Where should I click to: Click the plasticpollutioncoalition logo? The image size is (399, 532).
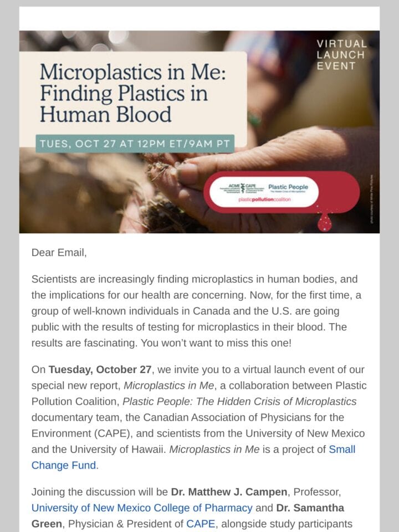(x=264, y=199)
